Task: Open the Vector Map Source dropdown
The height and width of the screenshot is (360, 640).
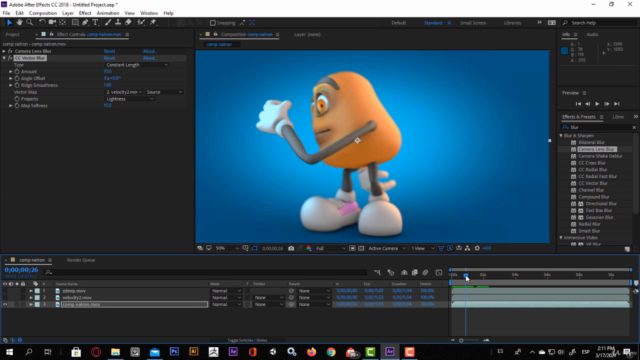Action: click(x=164, y=92)
